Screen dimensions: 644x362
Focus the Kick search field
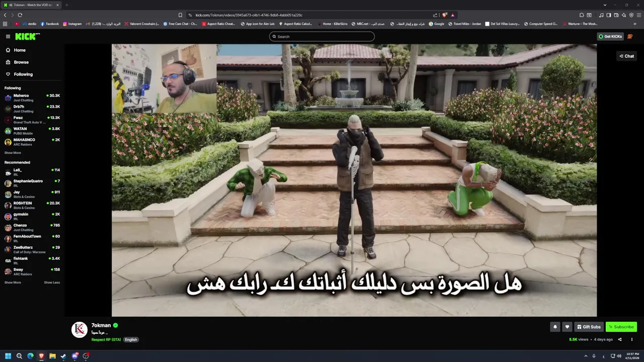tap(322, 36)
